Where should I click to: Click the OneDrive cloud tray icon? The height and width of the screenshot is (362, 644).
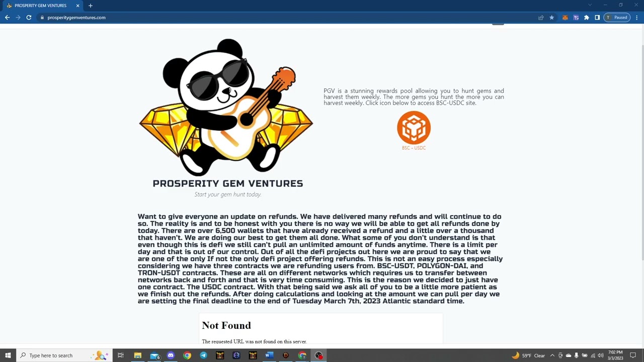[568, 355]
